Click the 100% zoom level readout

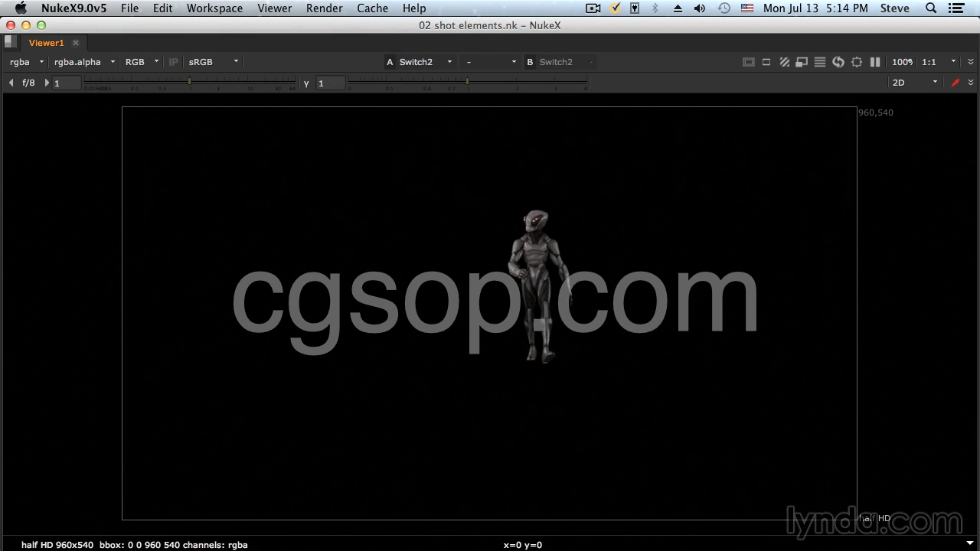click(x=902, y=62)
